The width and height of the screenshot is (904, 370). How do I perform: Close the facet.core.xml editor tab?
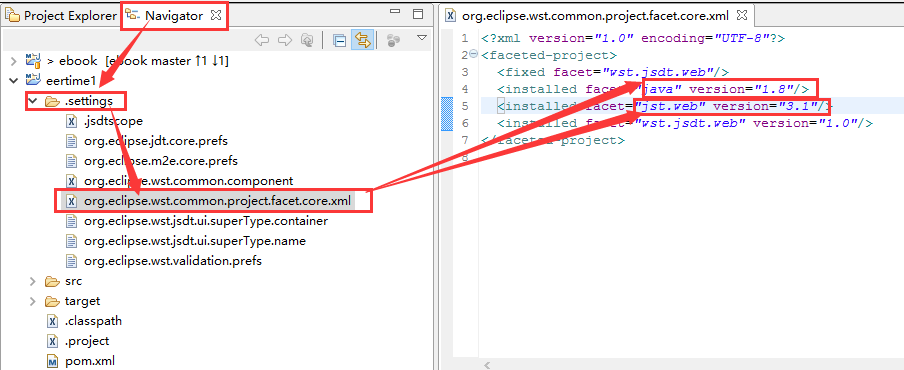[x=742, y=15]
